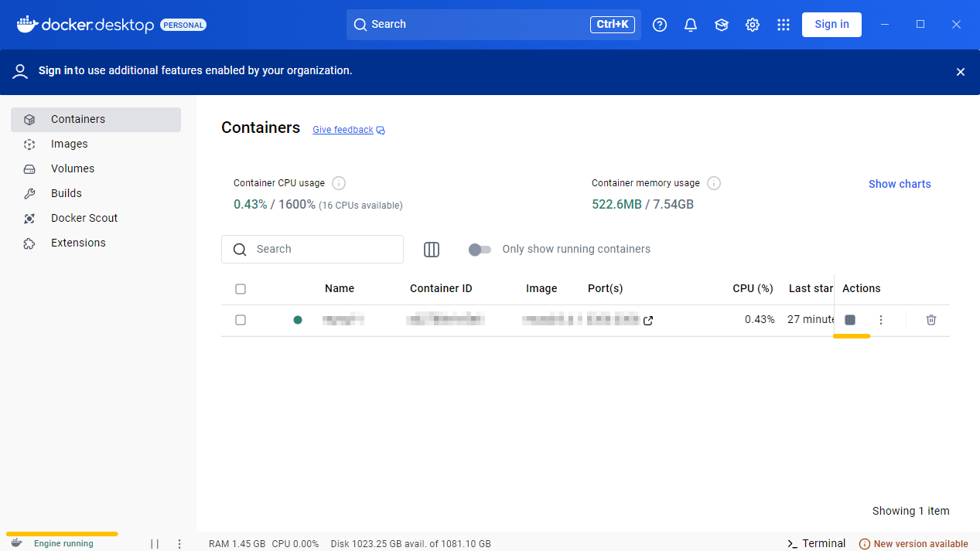Open engine options menu in status bar

[x=179, y=544]
